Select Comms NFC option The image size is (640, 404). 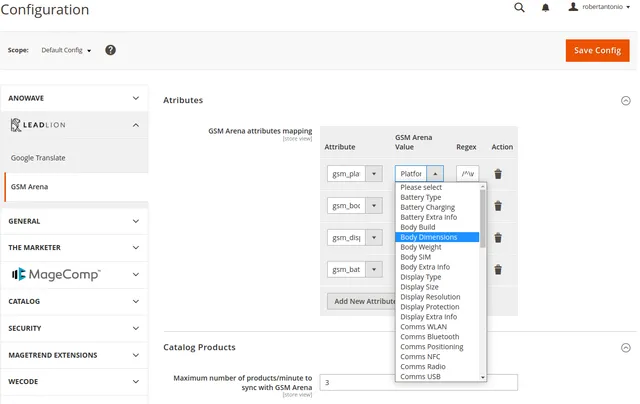tap(437, 357)
